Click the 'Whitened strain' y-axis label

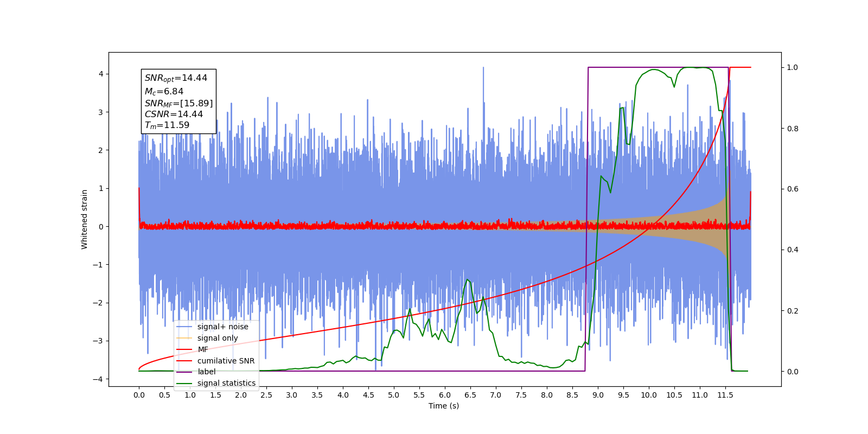point(85,219)
